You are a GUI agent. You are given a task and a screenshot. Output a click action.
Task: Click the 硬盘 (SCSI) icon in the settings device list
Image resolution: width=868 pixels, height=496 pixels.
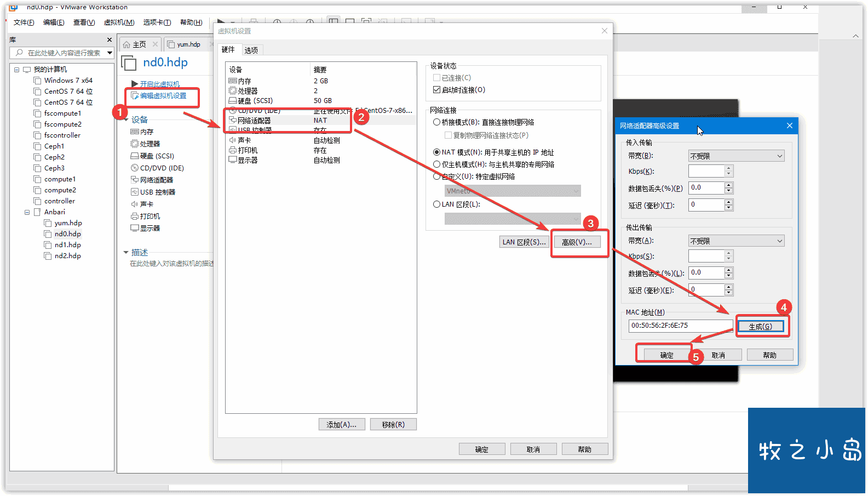click(233, 101)
